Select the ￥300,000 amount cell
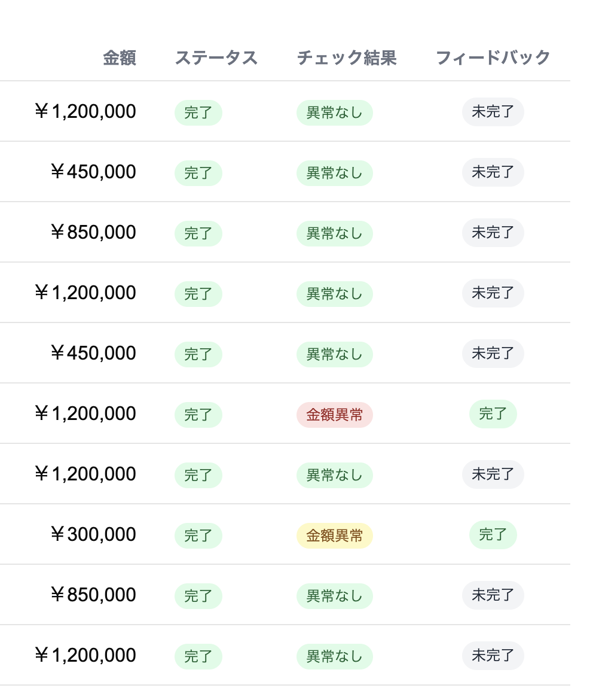The height and width of the screenshot is (700, 599). [x=93, y=534]
